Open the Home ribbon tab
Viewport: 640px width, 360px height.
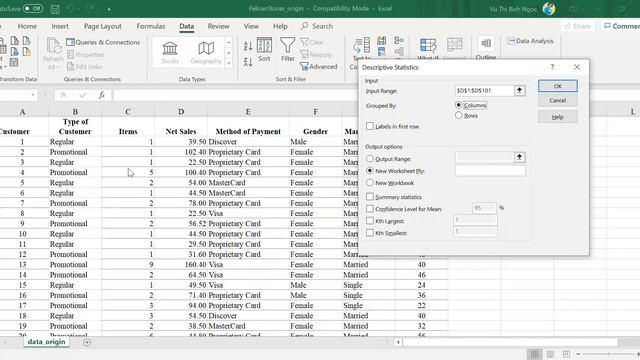pos(27,26)
